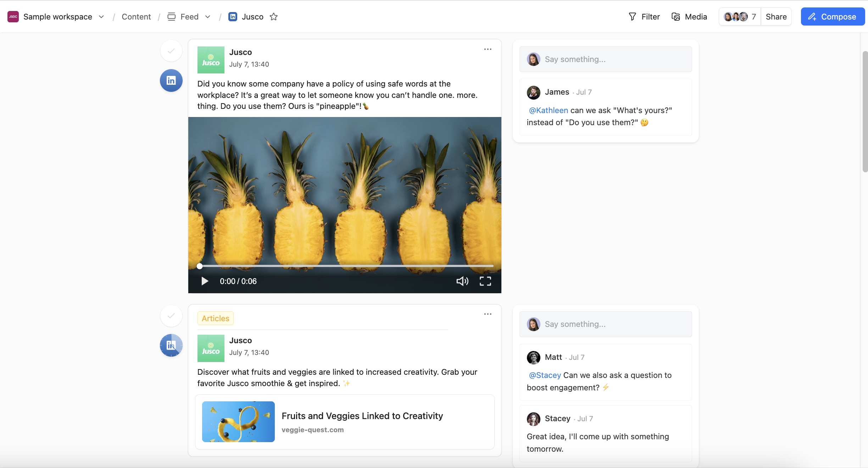Click the second Say something comment field
This screenshot has height=468, width=868.
click(606, 324)
